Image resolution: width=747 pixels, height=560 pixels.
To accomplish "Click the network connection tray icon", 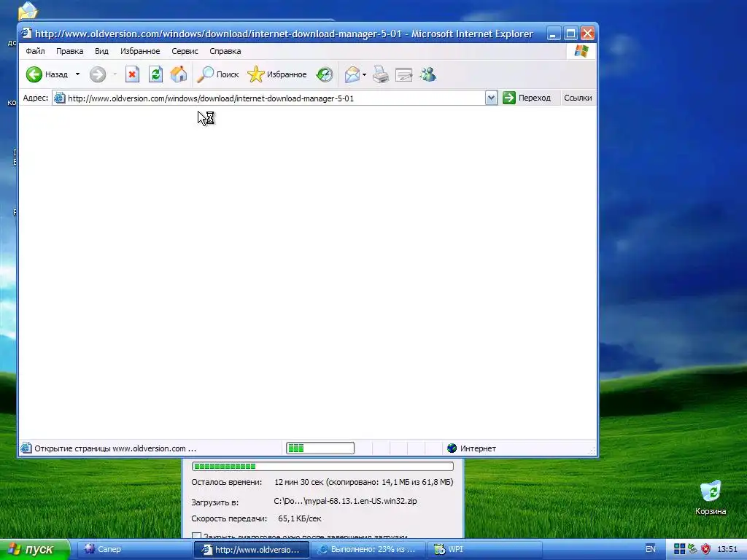I will pyautogui.click(x=693, y=549).
